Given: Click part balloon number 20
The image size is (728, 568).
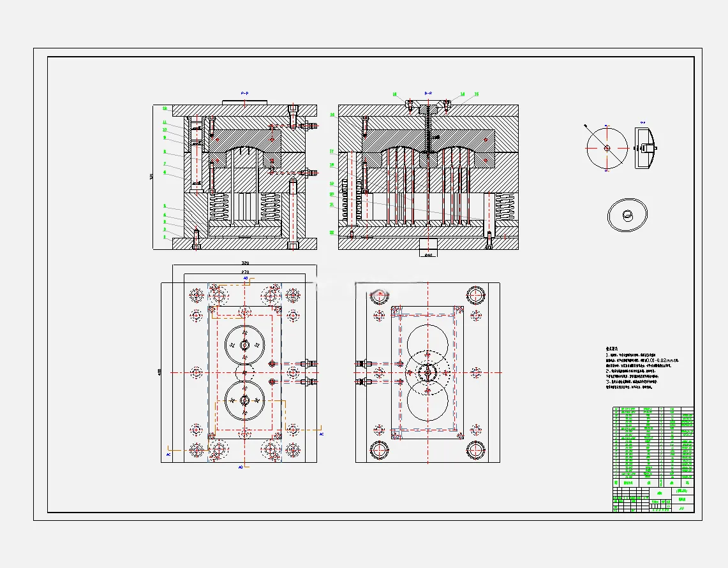Looking at the screenshot, I should 332,194.
